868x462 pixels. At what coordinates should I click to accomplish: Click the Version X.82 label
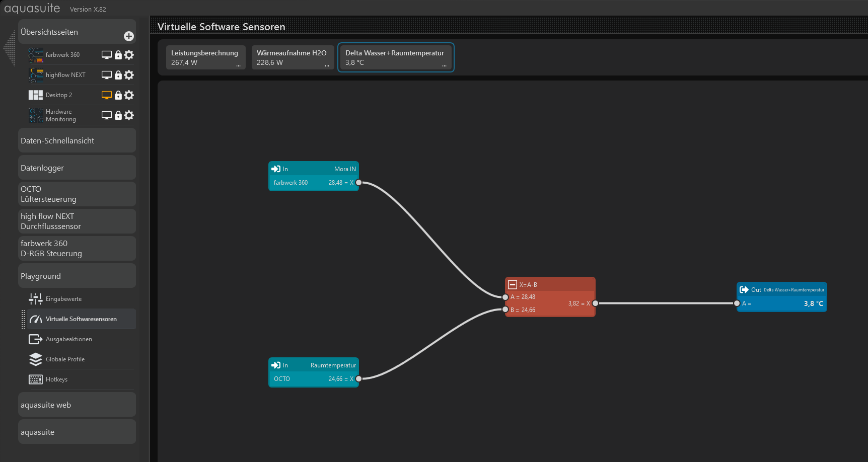point(88,10)
